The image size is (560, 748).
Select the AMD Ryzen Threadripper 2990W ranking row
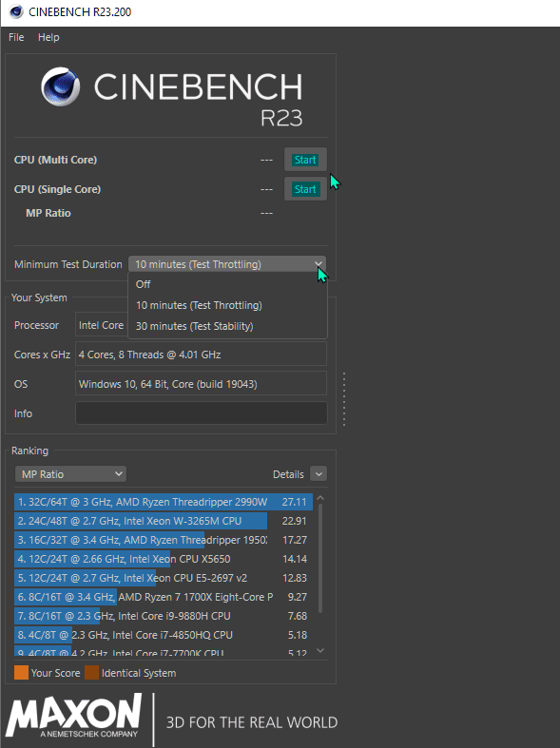tap(164, 502)
